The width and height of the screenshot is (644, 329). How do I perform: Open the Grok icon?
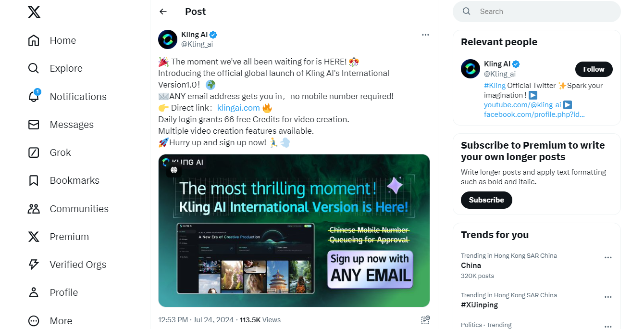(x=34, y=152)
